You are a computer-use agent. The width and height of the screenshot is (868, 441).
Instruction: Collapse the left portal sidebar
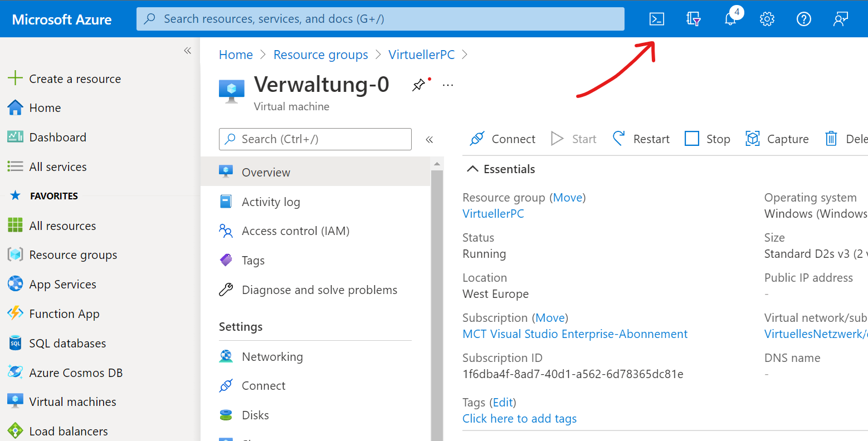point(188,51)
